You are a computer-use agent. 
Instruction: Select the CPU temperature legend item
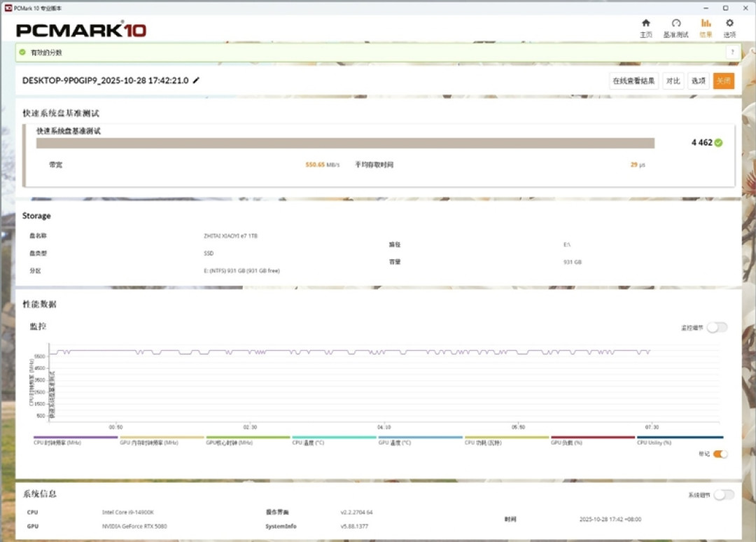[x=334, y=440]
